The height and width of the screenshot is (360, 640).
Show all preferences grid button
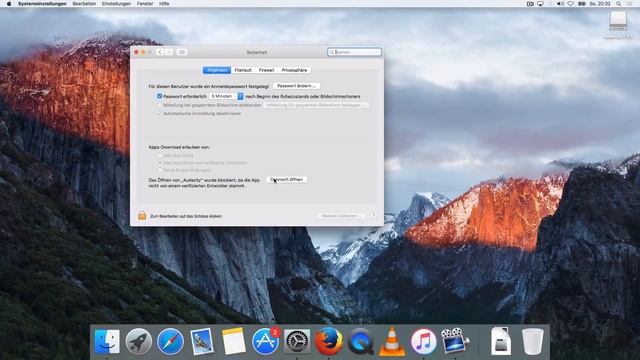pyautogui.click(x=182, y=52)
